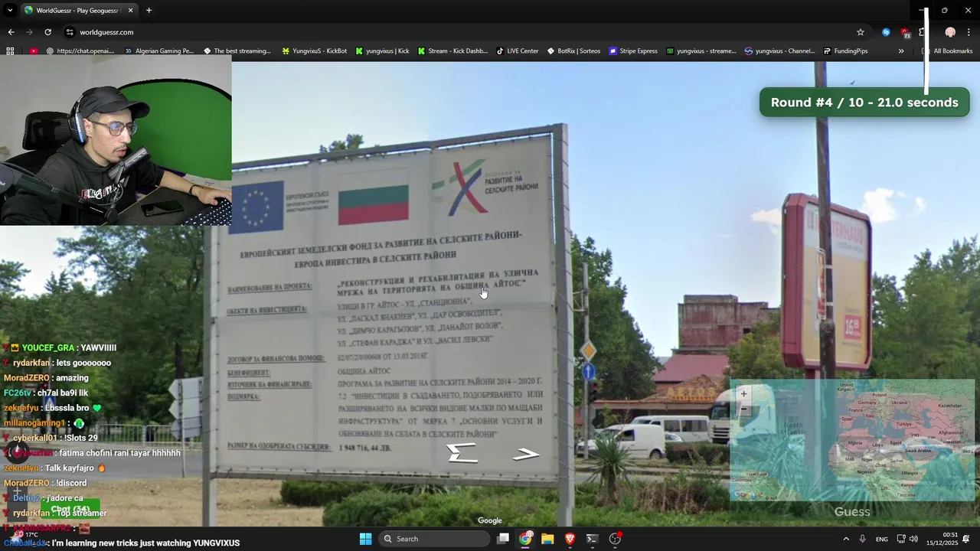Click the Google logo in street view
This screenshot has height=551, width=980.
point(490,520)
